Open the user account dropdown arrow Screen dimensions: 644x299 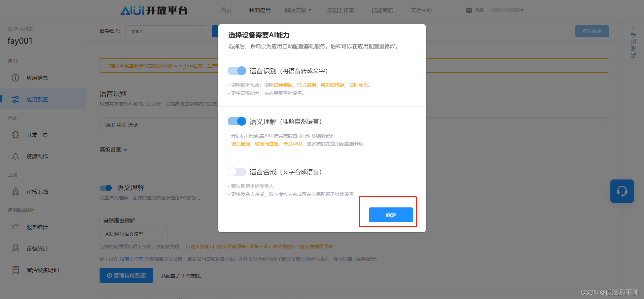522,10
